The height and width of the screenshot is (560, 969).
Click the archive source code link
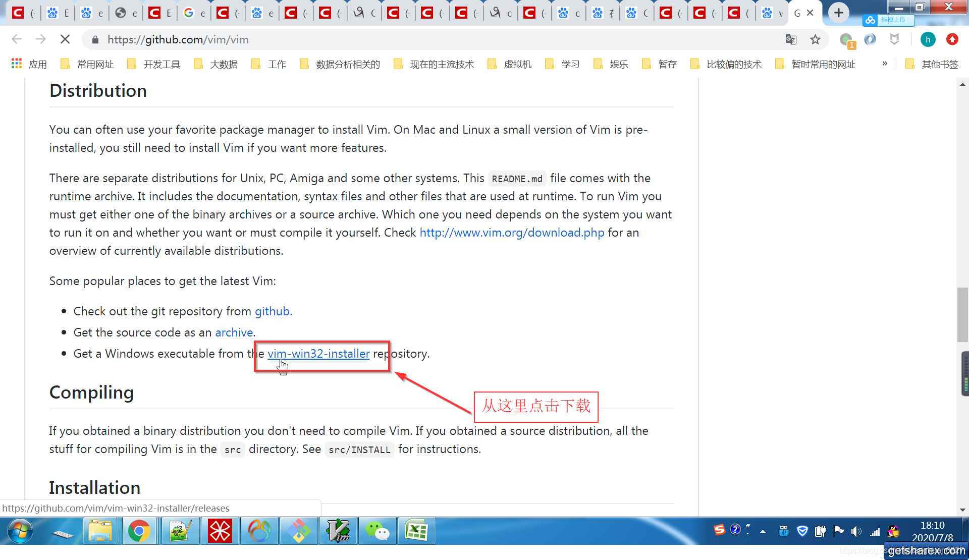pyautogui.click(x=234, y=332)
